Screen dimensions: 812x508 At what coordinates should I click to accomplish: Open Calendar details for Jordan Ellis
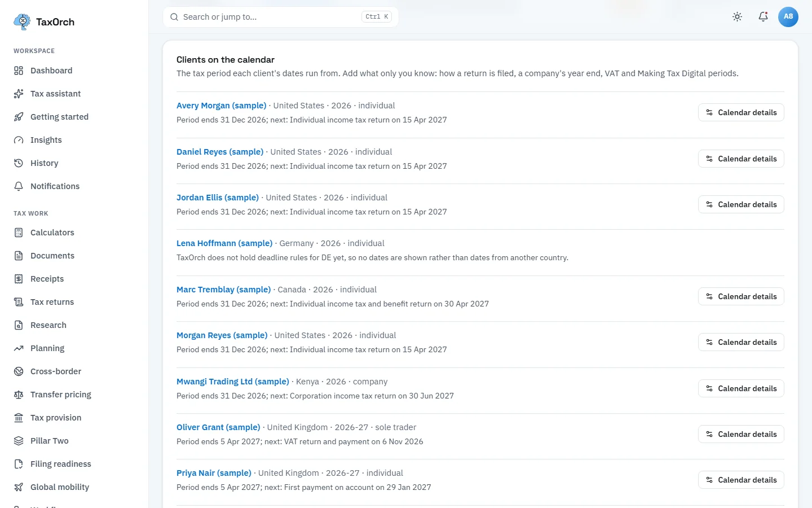(x=741, y=204)
